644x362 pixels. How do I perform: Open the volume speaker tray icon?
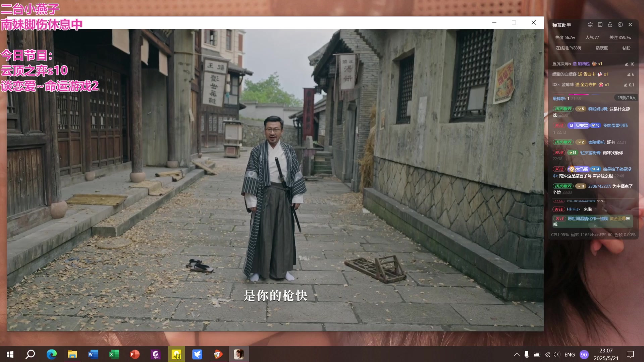(x=557, y=354)
